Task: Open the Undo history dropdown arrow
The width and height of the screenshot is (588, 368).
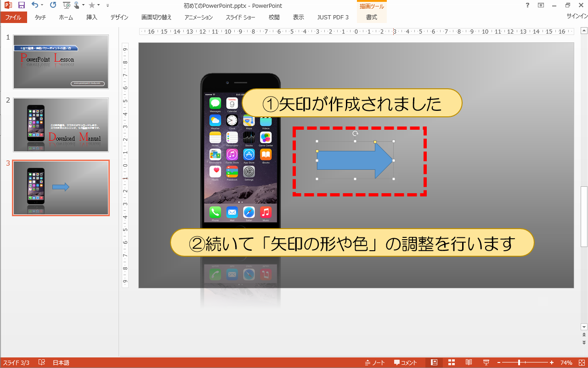Action: 42,6
